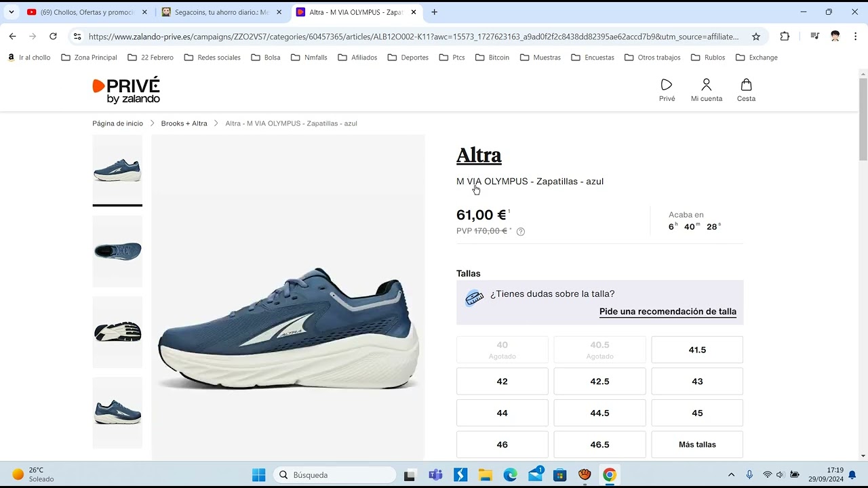The width and height of the screenshot is (868, 488).
Task: Open the Chrome profile avatar
Action: pyautogui.click(x=835, y=37)
